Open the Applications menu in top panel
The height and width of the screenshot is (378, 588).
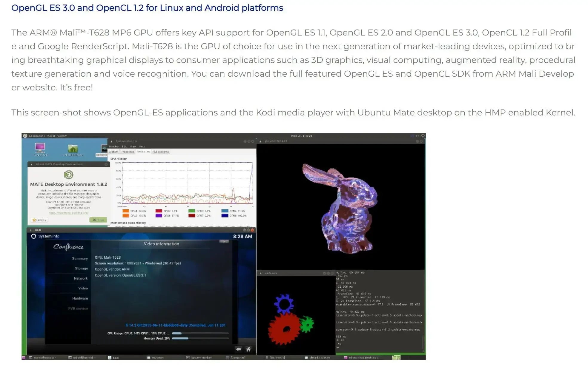coord(36,136)
